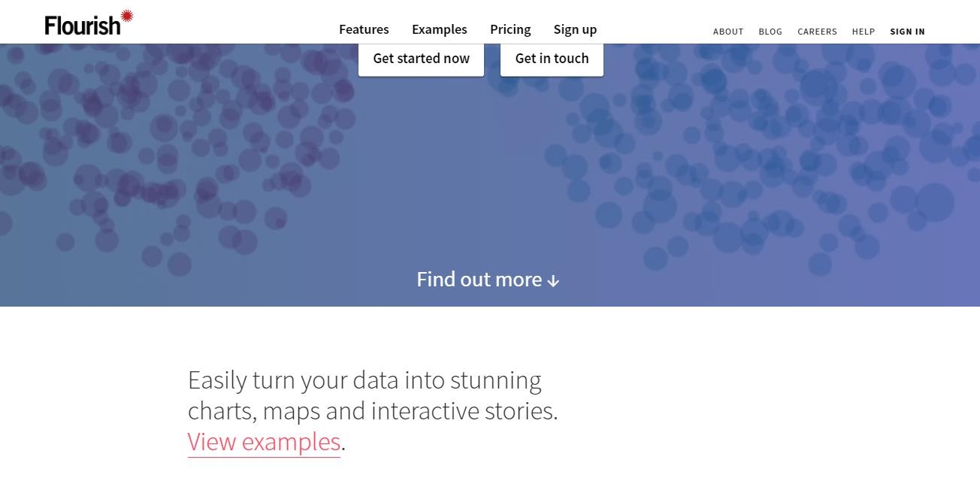Click the 'Easily turn your data' headline text
980x484 pixels.
pos(364,380)
